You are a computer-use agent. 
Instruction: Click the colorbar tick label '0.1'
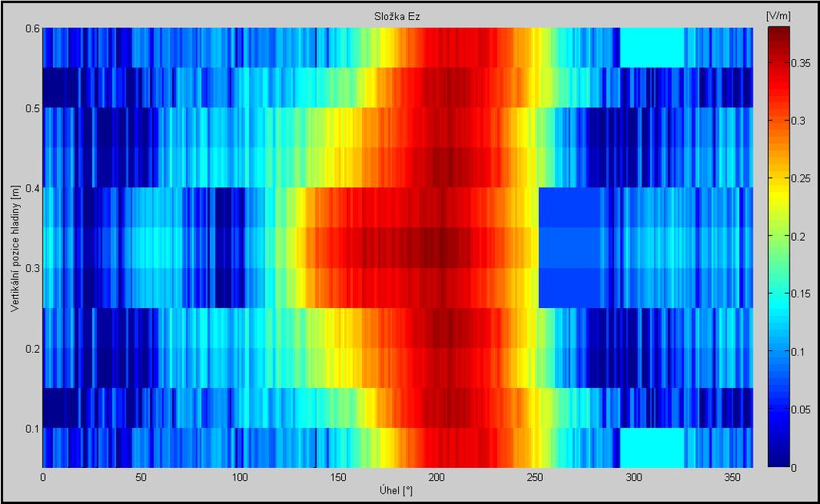pyautogui.click(x=798, y=352)
